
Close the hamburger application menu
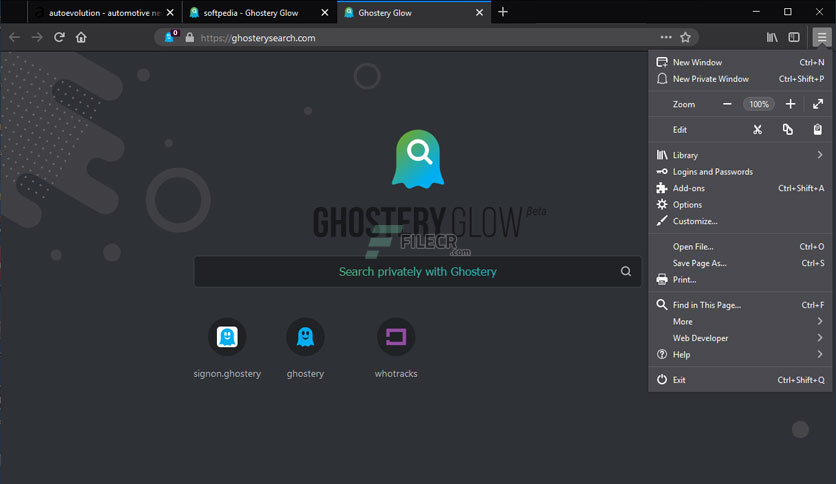coord(822,37)
